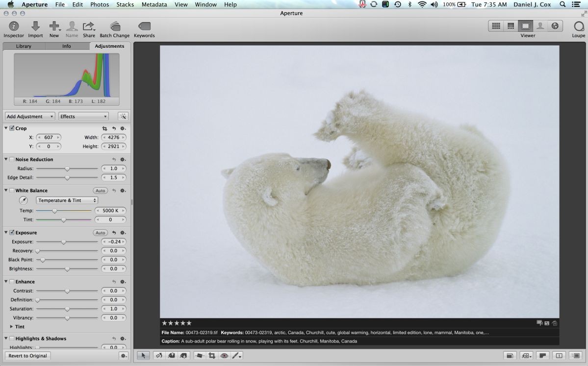The image size is (588, 366).
Task: Toggle Primary Only viewer button
Action: [x=559, y=356]
